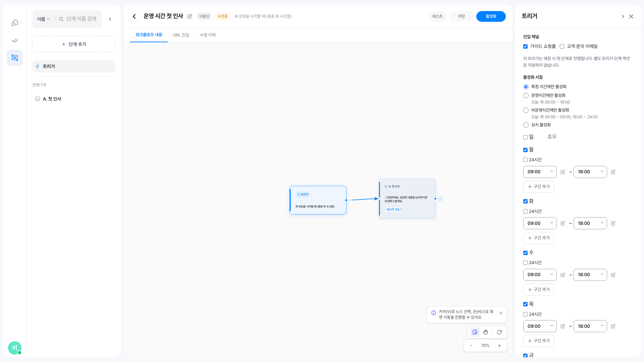Image resolution: width=644 pixels, height=362 pixels.
Task: Edit the workflow title with pencil icon
Action: [x=190, y=16]
